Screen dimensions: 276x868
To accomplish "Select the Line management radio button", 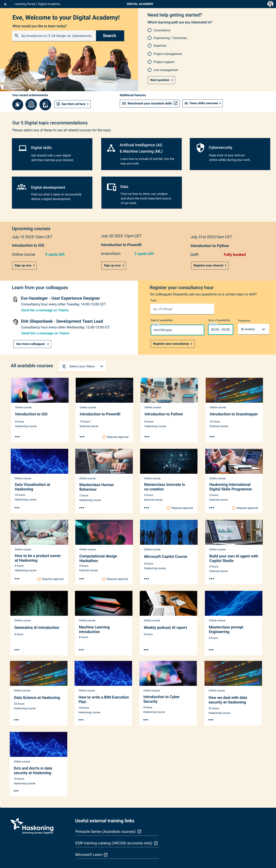I will [x=149, y=70].
